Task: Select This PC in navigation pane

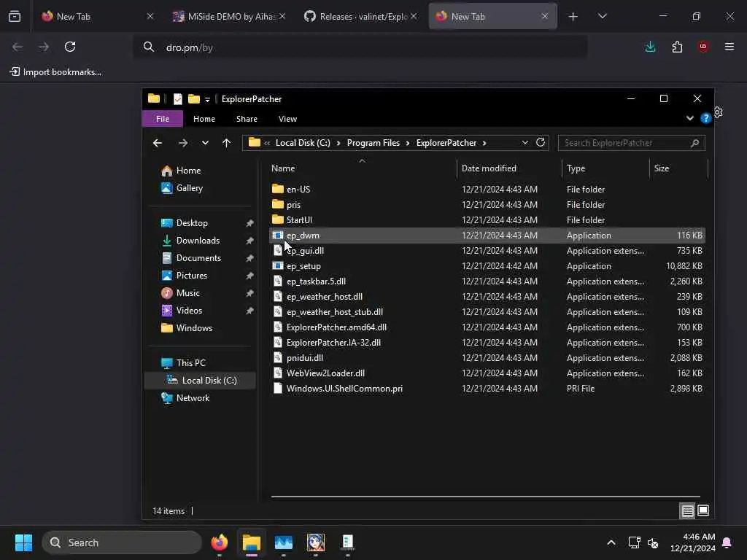Action: pyautogui.click(x=190, y=363)
